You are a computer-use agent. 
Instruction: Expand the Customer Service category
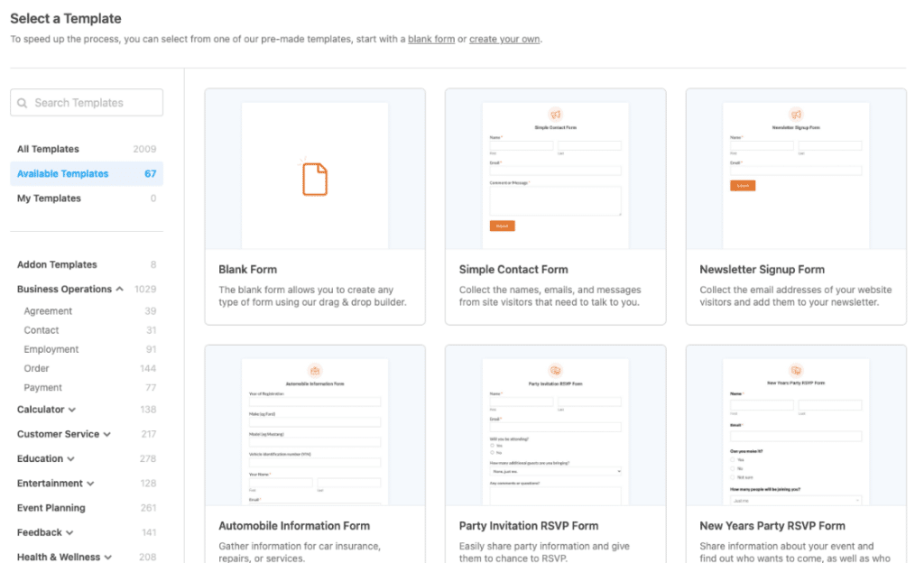click(x=107, y=434)
